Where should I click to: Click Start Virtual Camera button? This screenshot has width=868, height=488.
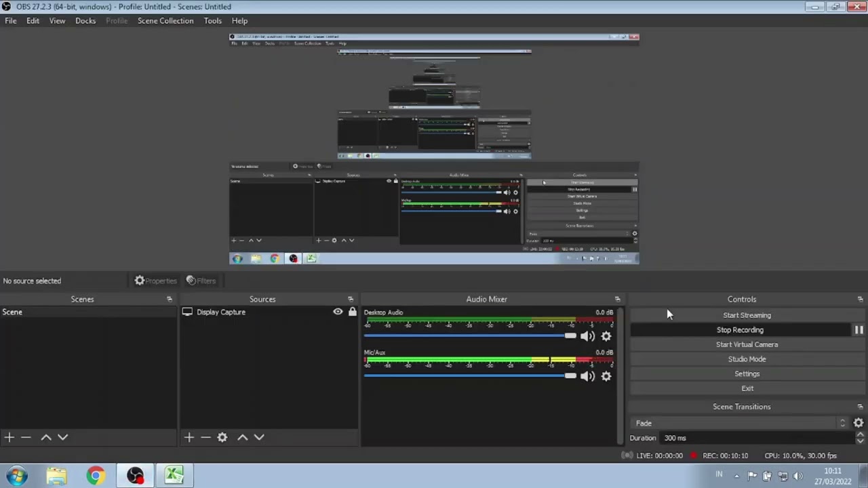(x=747, y=344)
